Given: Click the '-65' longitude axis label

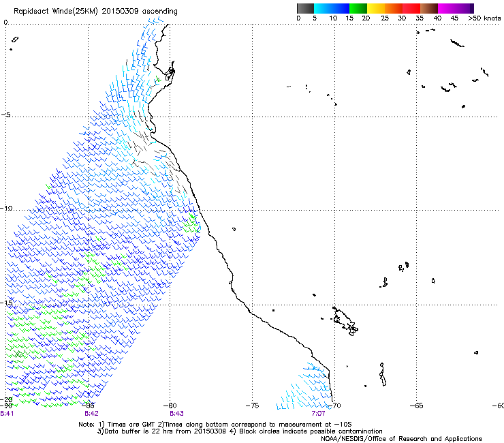Looking at the screenshot, I should tap(417, 406).
